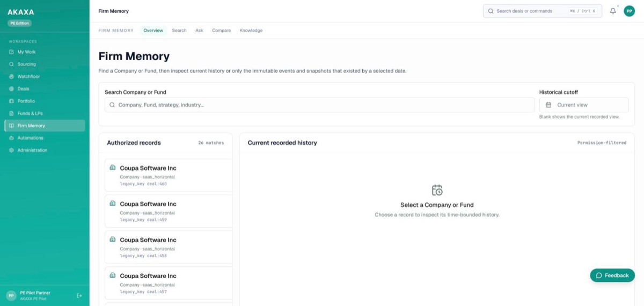Click the Firm Memory book icon
This screenshot has height=306, width=644.
coord(12,126)
